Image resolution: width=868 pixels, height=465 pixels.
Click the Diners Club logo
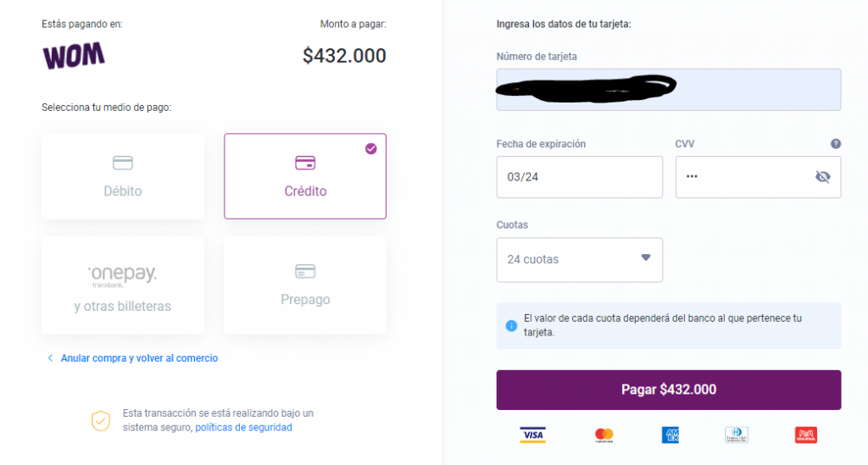pos(737,435)
